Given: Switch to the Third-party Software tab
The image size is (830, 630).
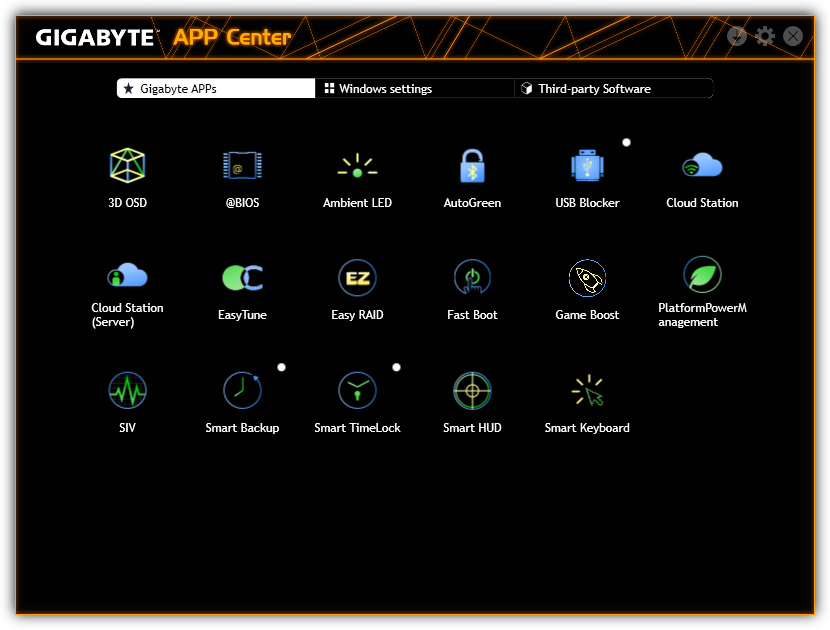Looking at the screenshot, I should click(614, 88).
